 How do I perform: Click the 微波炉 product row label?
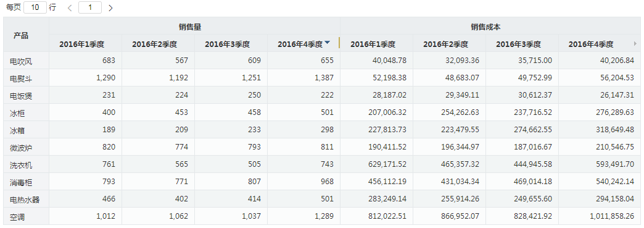(21, 148)
